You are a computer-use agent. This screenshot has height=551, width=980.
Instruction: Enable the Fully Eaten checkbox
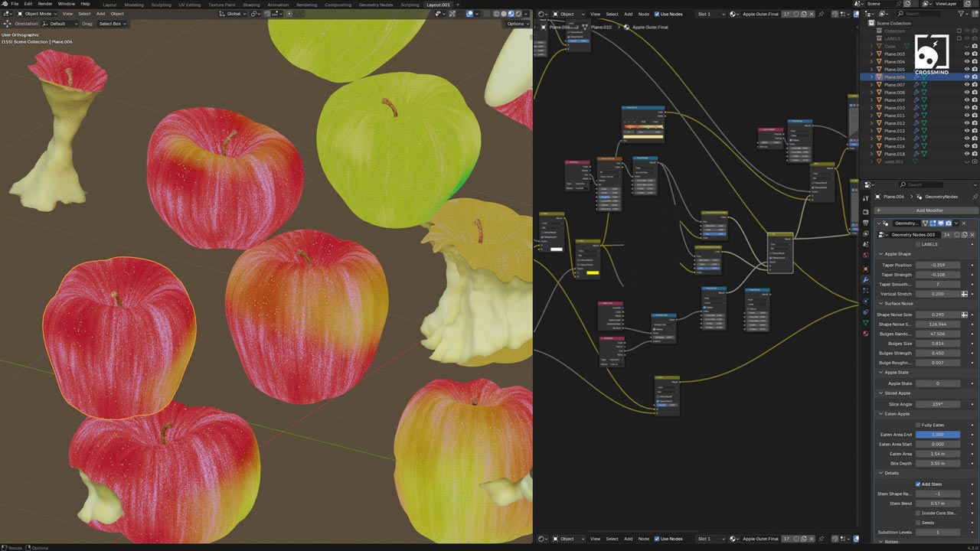tap(918, 425)
